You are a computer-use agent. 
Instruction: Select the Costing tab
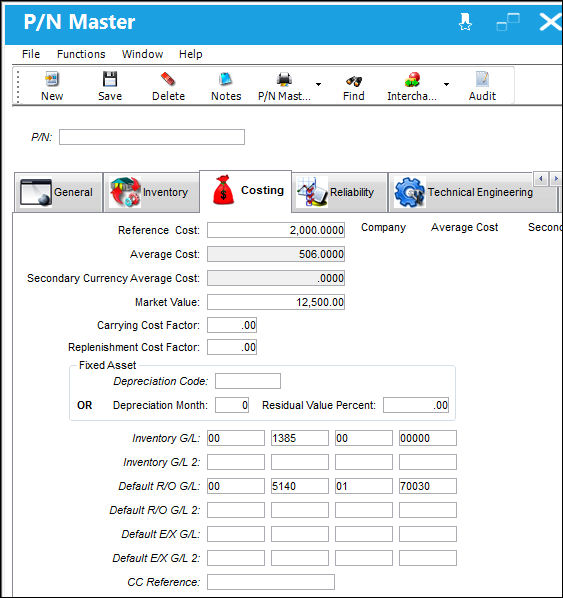[246, 191]
